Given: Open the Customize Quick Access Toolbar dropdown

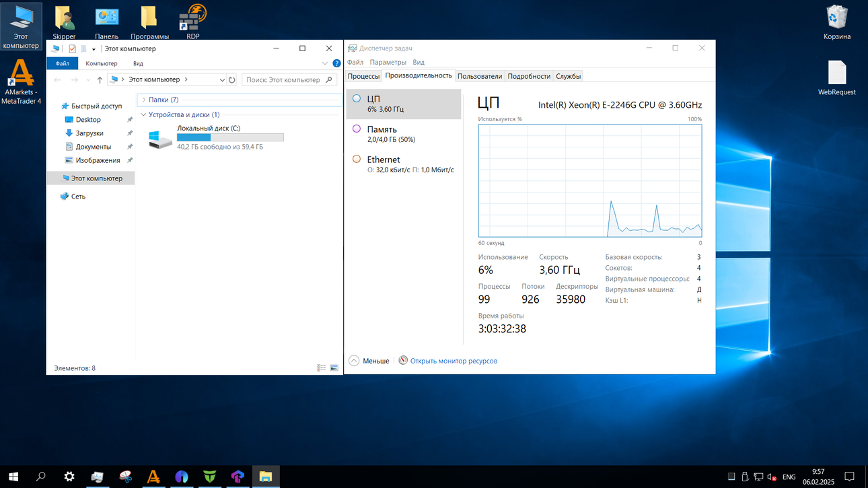Looking at the screenshot, I should coord(94,49).
